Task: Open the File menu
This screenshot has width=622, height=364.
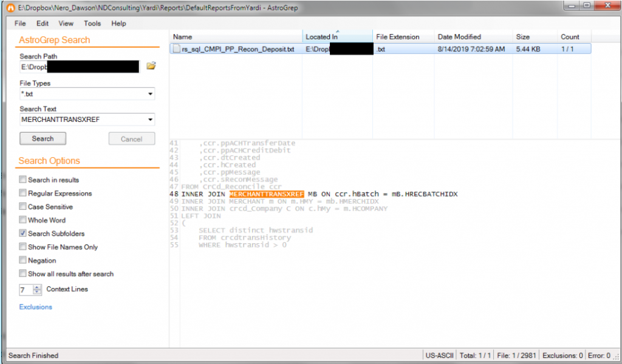Action: click(20, 24)
